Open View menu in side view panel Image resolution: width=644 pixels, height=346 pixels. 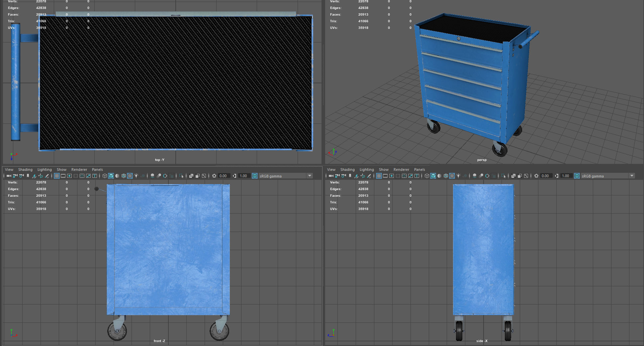coord(331,170)
